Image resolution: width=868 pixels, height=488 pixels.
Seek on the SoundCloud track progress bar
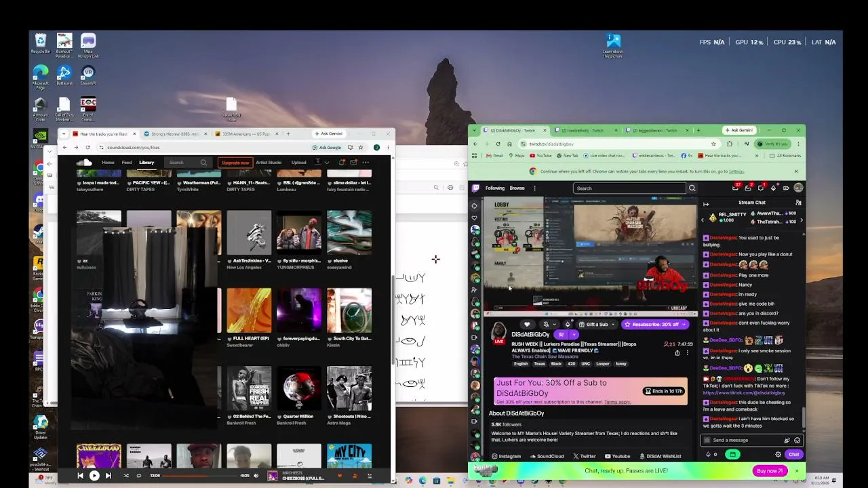[x=201, y=476]
